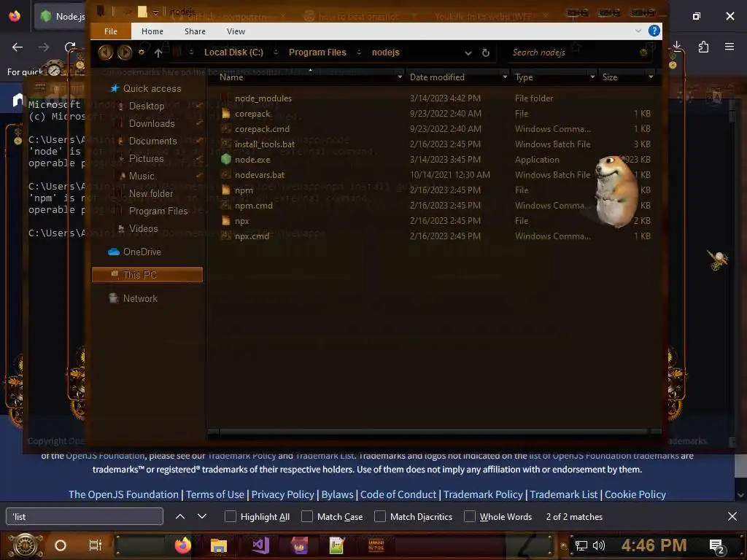Image resolution: width=747 pixels, height=560 pixels.
Task: Open the Home ribbon tab
Action: coord(152,31)
